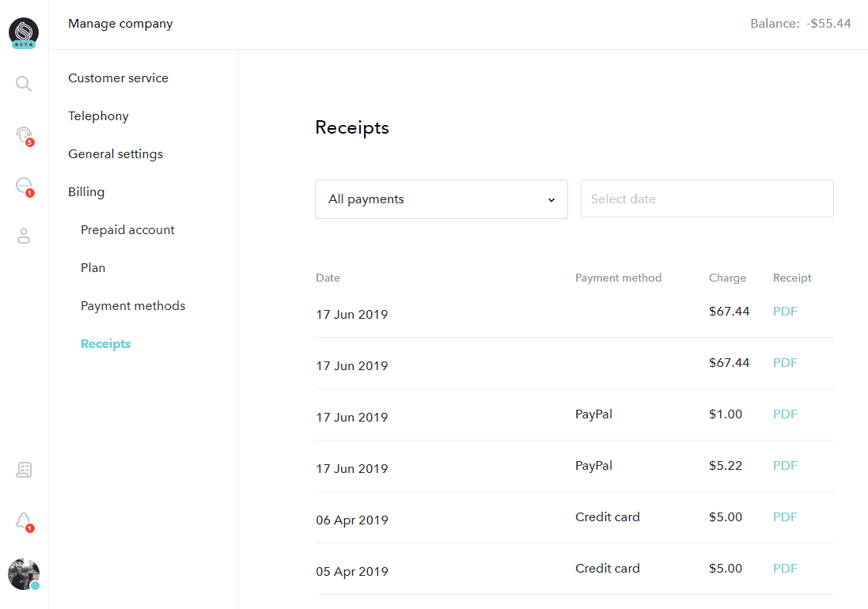Download PDF for the $5.22 PayPal charge
The width and height of the screenshot is (868, 609).
[x=785, y=466]
